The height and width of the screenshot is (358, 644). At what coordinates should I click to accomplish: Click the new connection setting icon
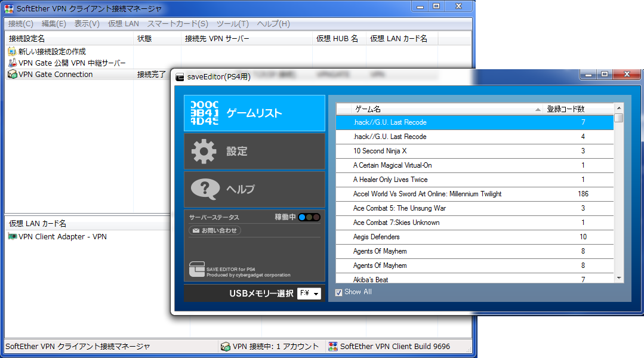(11, 52)
